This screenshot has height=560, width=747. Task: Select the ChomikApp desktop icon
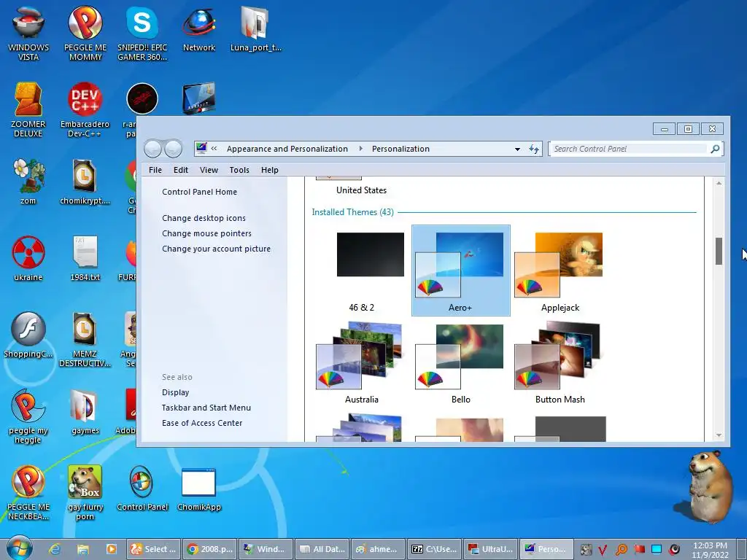point(198,488)
